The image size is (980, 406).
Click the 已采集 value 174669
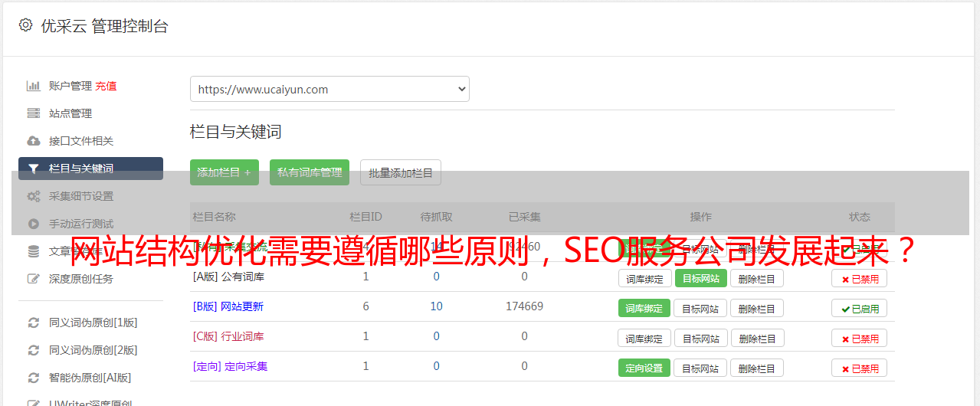(524, 306)
